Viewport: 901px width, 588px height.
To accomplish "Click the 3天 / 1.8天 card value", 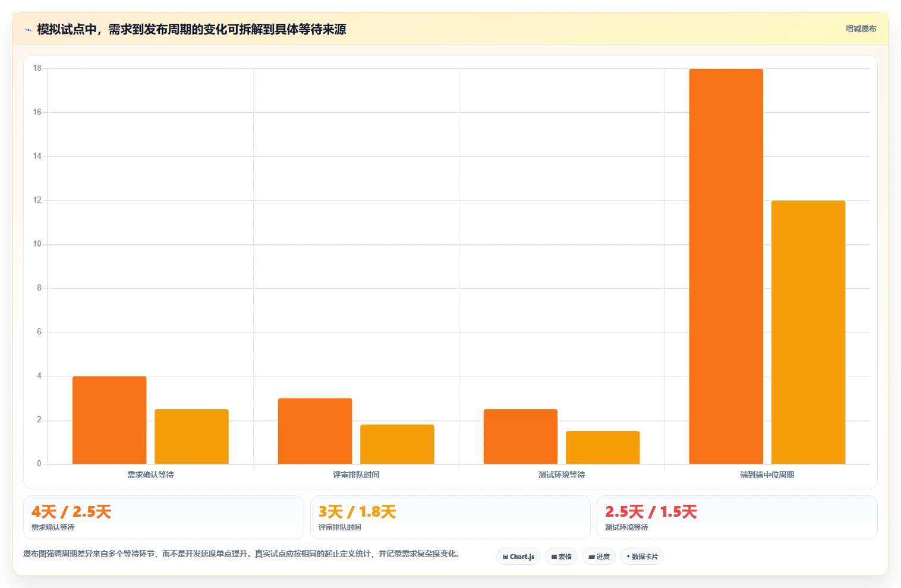I will point(357,512).
